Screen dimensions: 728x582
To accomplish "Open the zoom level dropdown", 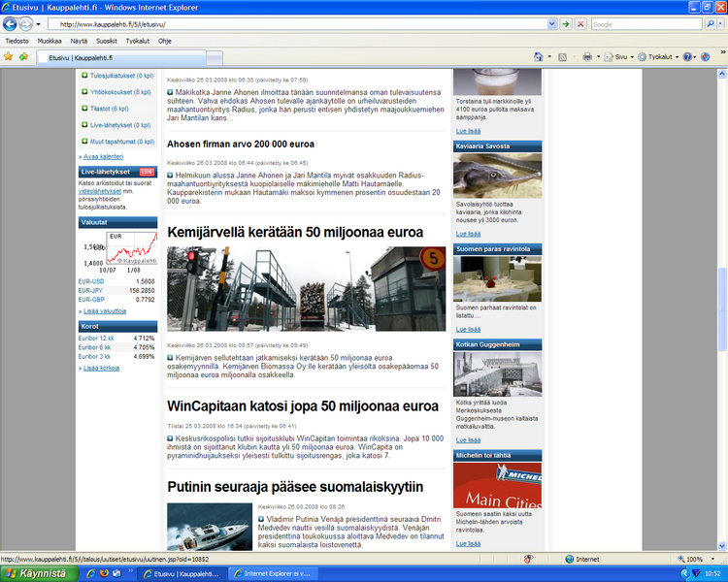I will [x=714, y=560].
